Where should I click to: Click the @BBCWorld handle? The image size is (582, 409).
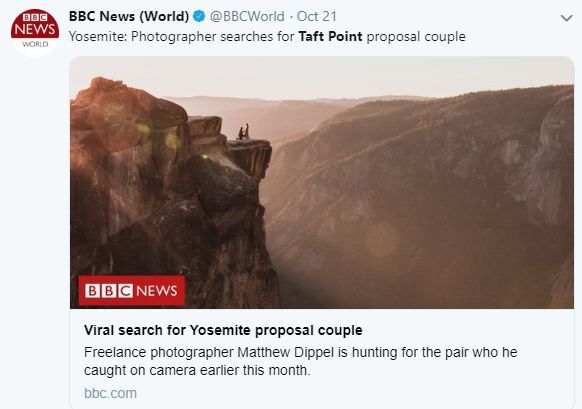[247, 16]
